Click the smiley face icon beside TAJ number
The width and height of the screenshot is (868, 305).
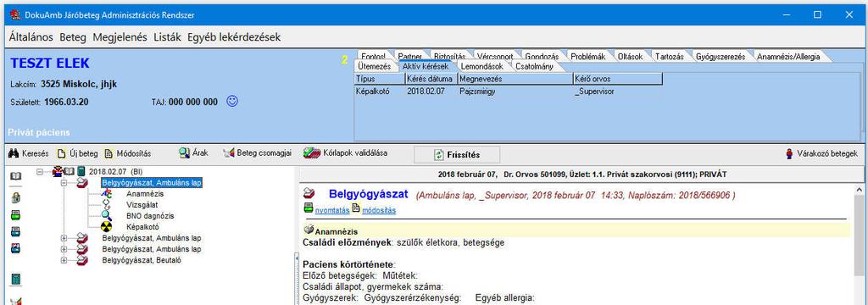232,102
